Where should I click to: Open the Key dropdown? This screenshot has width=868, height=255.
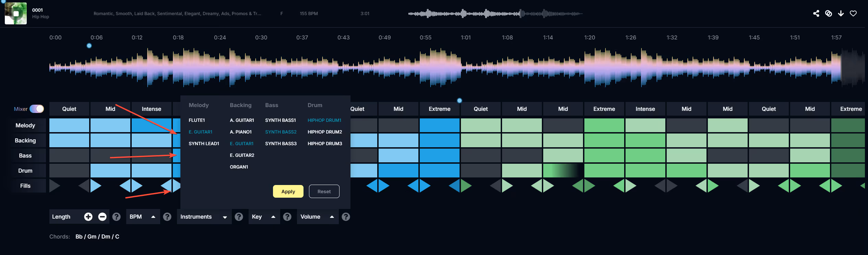click(x=264, y=217)
